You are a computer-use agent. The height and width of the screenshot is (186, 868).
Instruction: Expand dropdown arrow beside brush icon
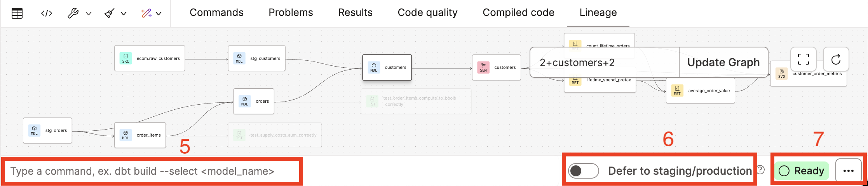click(x=124, y=14)
